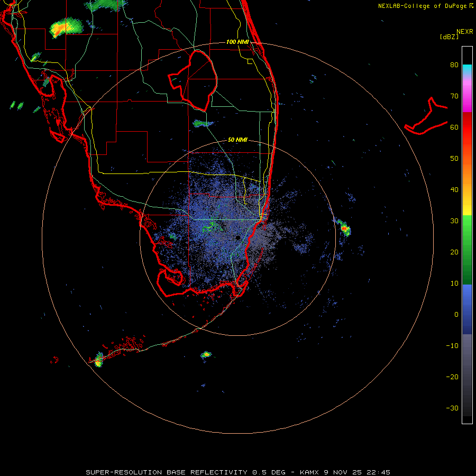Click the SUPER-RESOLUTION BASE REFLECTIVITY caption text
The image size is (476, 476).
pyautogui.click(x=167, y=472)
